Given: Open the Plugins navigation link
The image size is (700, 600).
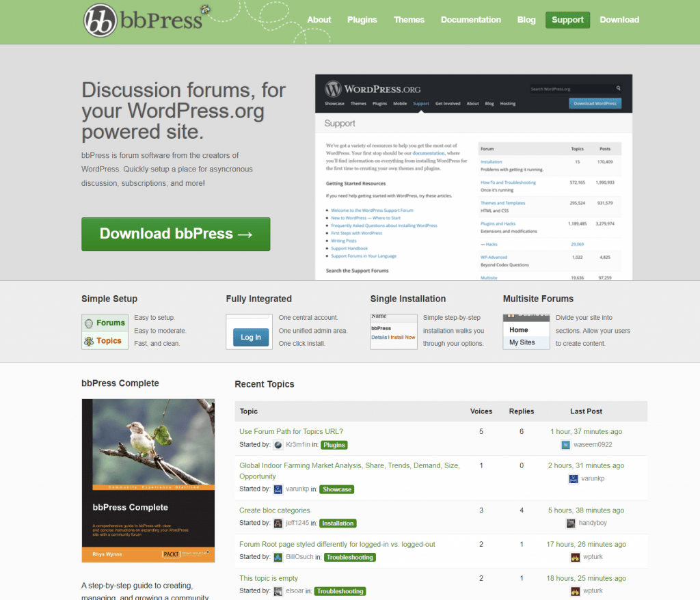Looking at the screenshot, I should [x=362, y=20].
